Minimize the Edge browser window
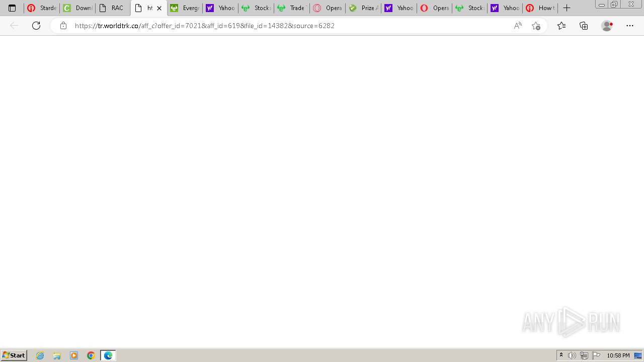The width and height of the screenshot is (644, 362). (x=601, y=5)
